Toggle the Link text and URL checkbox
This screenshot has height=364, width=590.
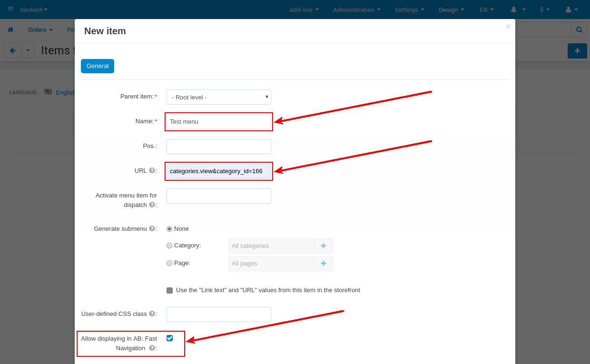[170, 290]
